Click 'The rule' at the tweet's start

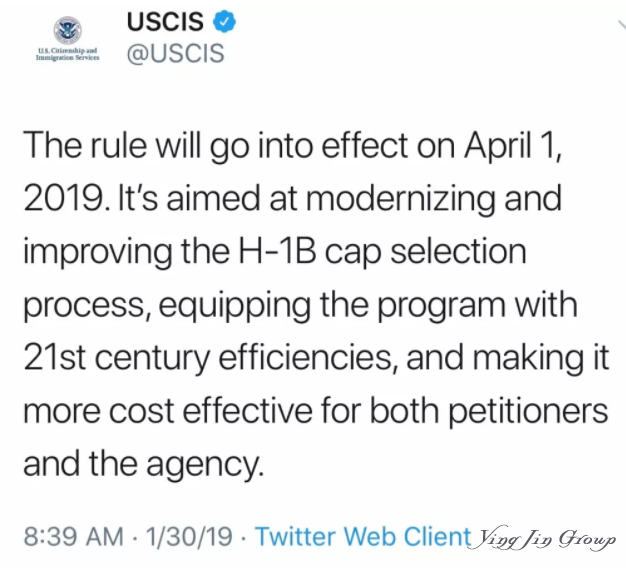click(85, 146)
